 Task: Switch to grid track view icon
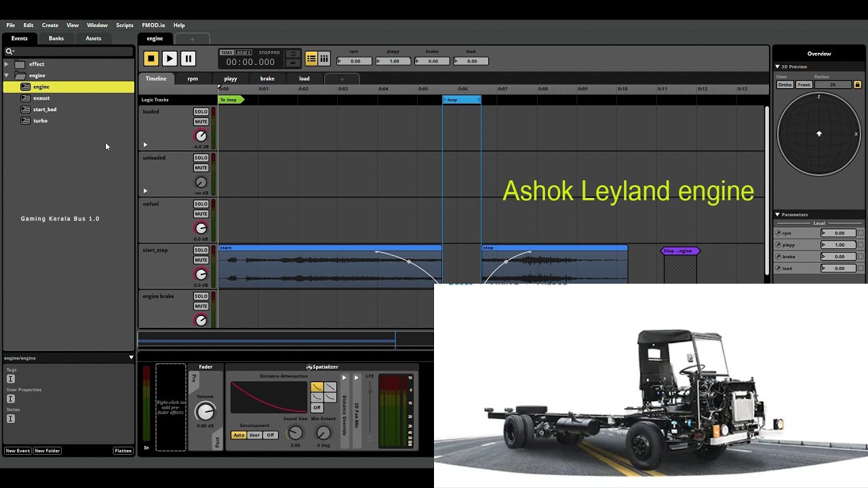tap(324, 59)
